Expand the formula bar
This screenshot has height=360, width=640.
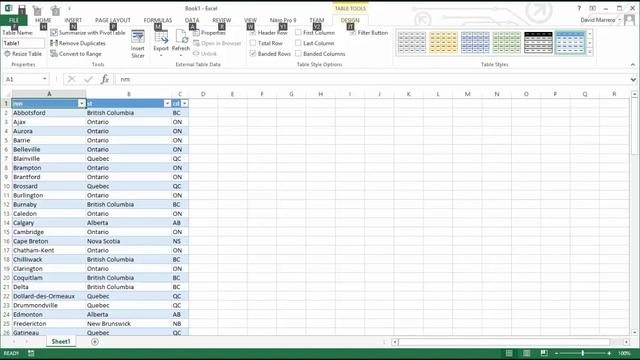[633, 80]
